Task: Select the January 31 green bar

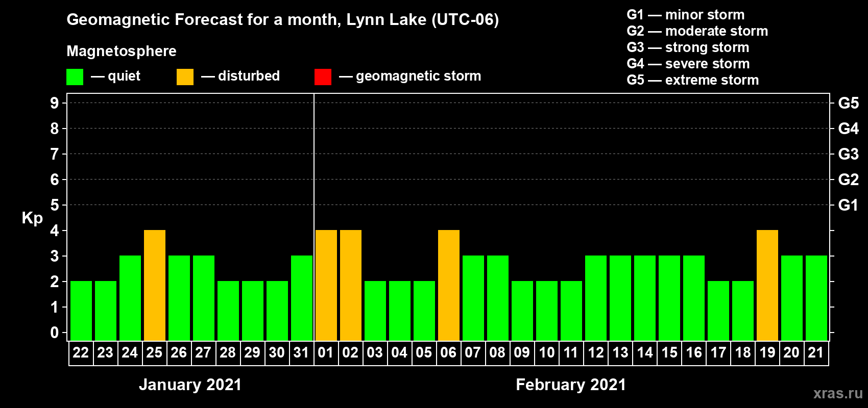Action: (x=302, y=298)
